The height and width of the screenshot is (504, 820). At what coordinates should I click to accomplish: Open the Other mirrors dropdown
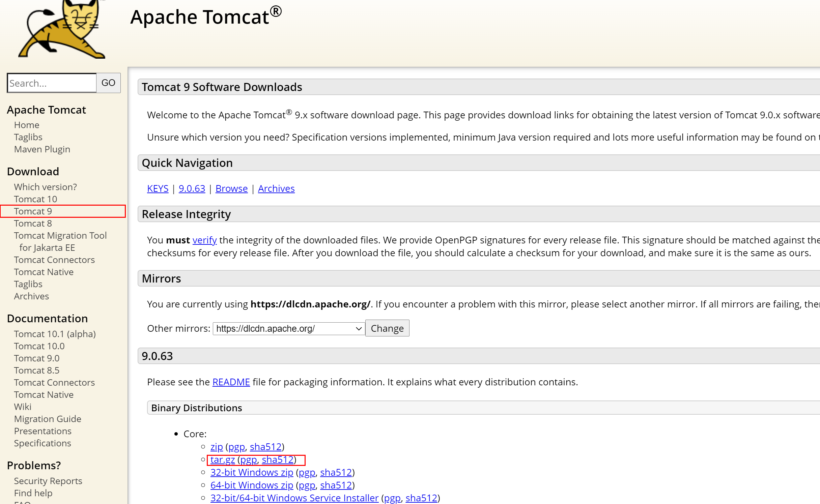[x=289, y=328]
